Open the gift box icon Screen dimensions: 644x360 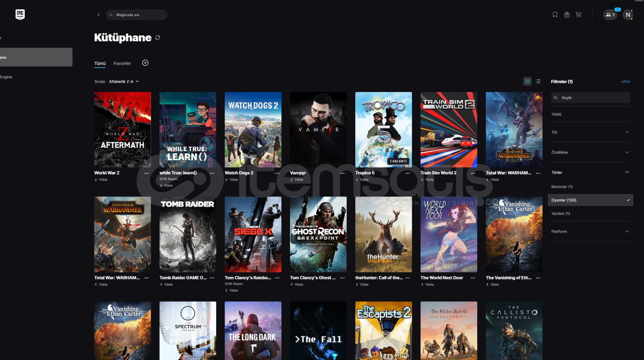567,15
